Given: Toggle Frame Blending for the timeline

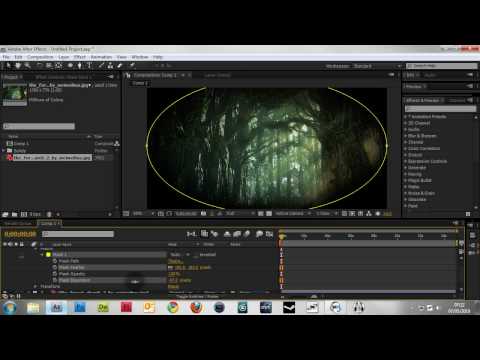Looking at the screenshot, I should click(x=237, y=234).
